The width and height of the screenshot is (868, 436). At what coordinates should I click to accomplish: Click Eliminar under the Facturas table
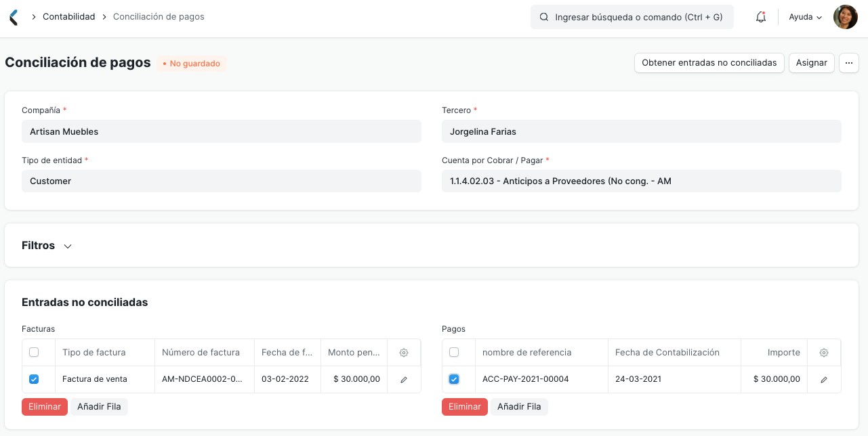coord(45,407)
